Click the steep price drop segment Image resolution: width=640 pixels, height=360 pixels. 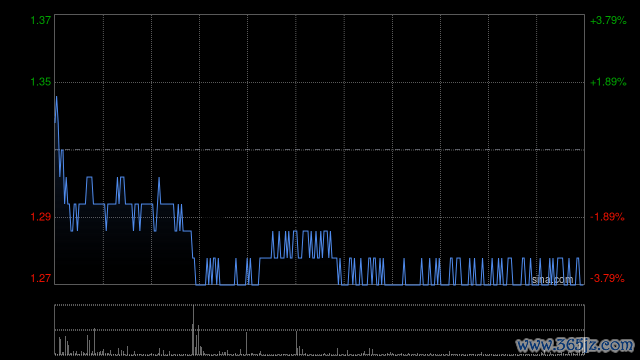coord(193,257)
